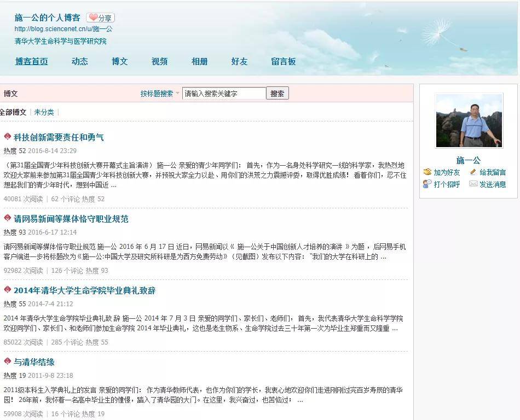Click the 施一公 profile name link
The width and height of the screenshot is (520, 420).
pyautogui.click(x=468, y=160)
